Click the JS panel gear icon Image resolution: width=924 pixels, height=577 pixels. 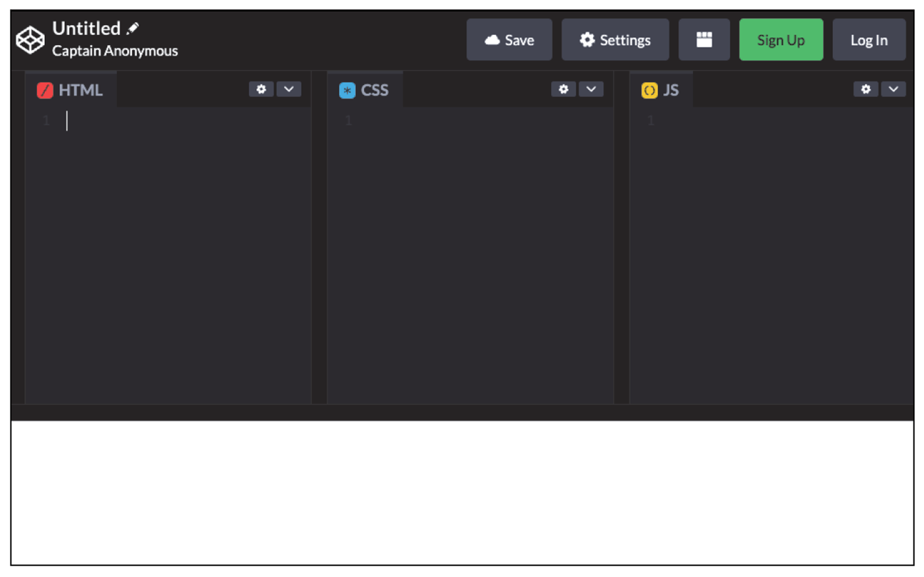pyautogui.click(x=866, y=89)
